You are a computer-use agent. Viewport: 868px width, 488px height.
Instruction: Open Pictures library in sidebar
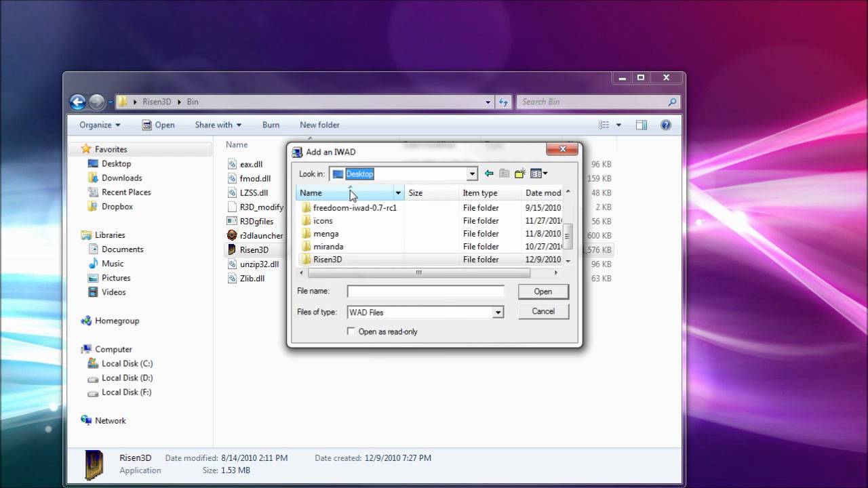pos(108,278)
